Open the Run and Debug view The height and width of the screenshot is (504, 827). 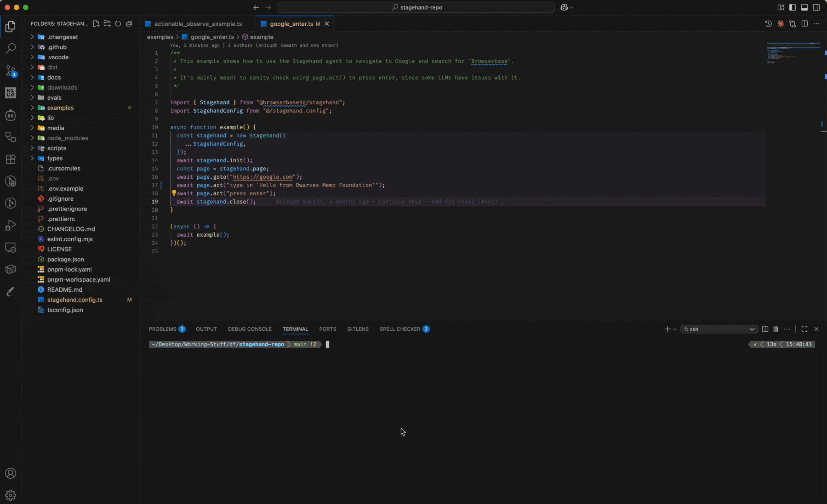click(11, 225)
